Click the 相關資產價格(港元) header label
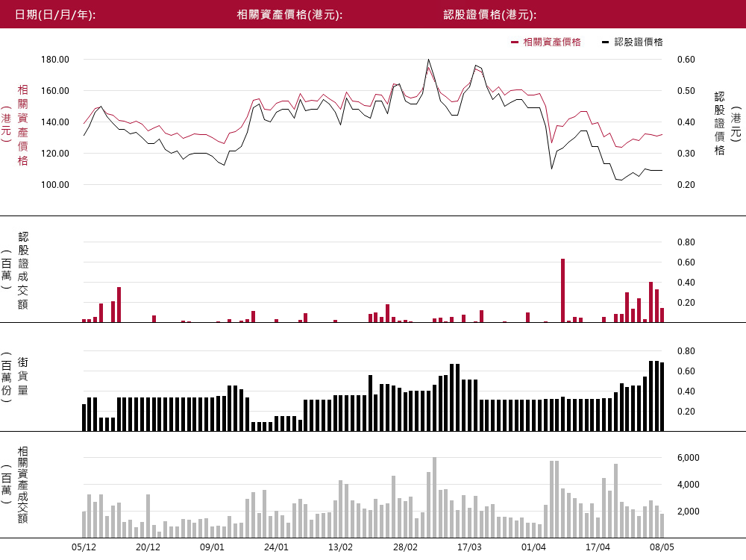 (x=289, y=14)
